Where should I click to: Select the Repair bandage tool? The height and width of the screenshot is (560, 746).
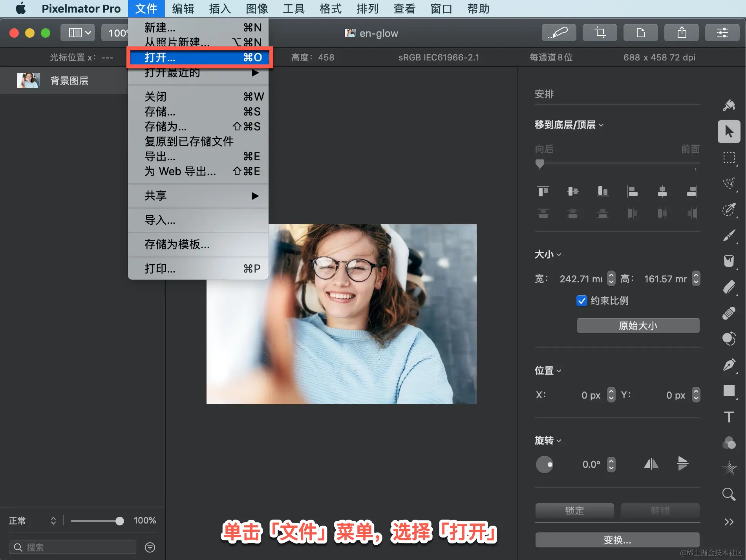(x=729, y=313)
